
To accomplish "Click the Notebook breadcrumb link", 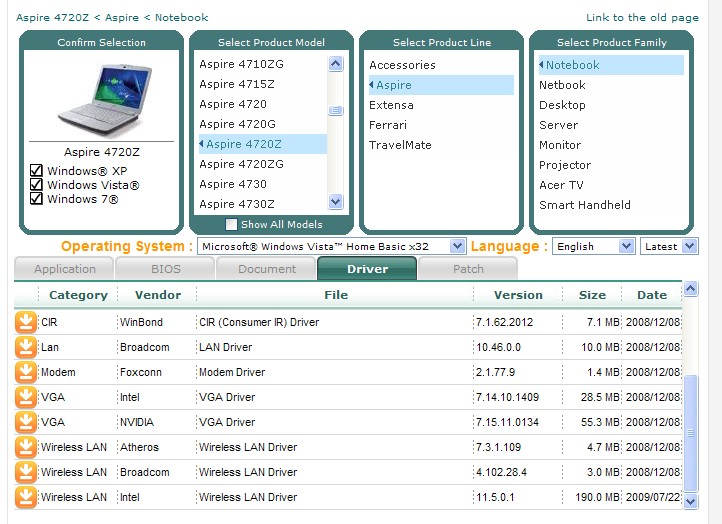I will (x=181, y=17).
